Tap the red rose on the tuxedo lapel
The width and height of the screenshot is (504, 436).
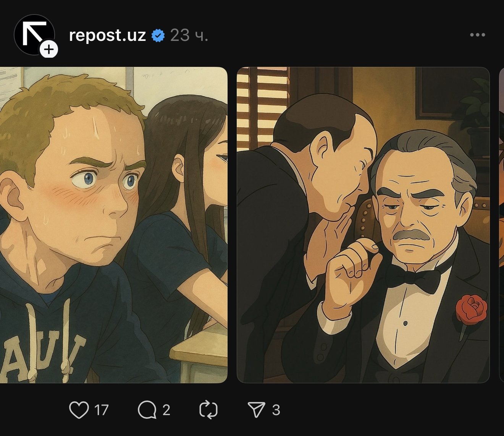[472, 310]
